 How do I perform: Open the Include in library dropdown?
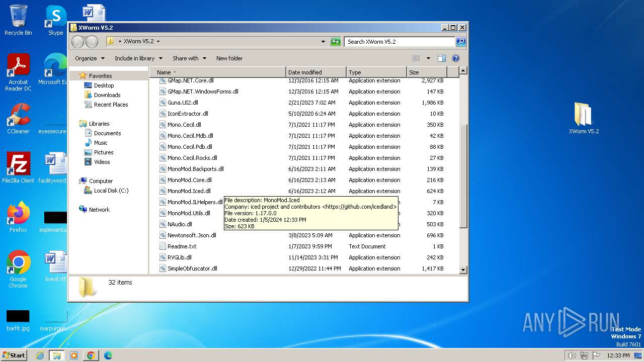tap(138, 58)
